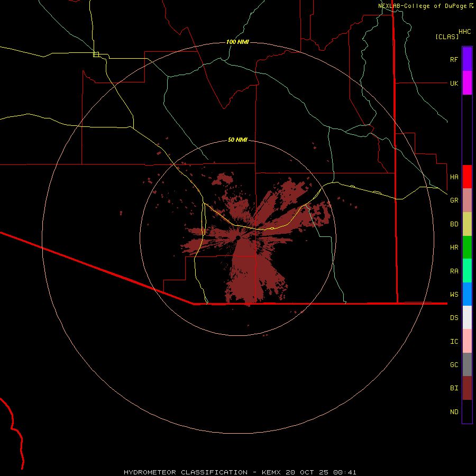Click the HA red color swatch
476x476 pixels.
[x=467, y=177]
